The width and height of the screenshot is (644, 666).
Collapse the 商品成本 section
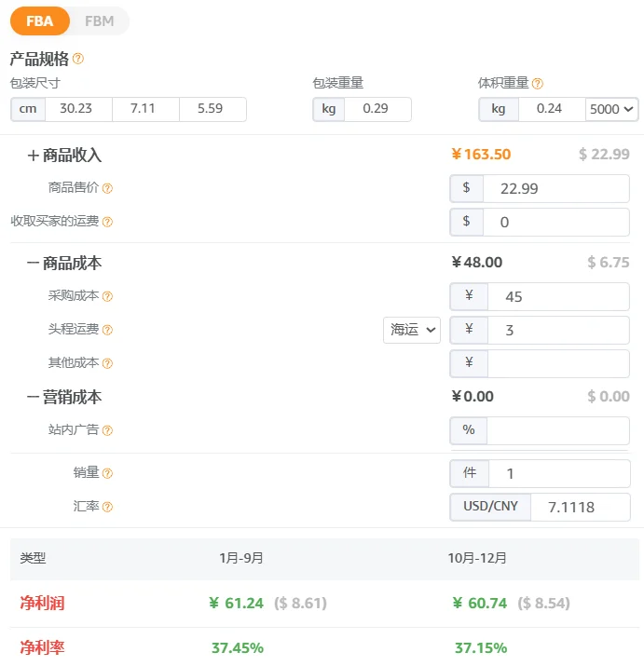[34, 264]
